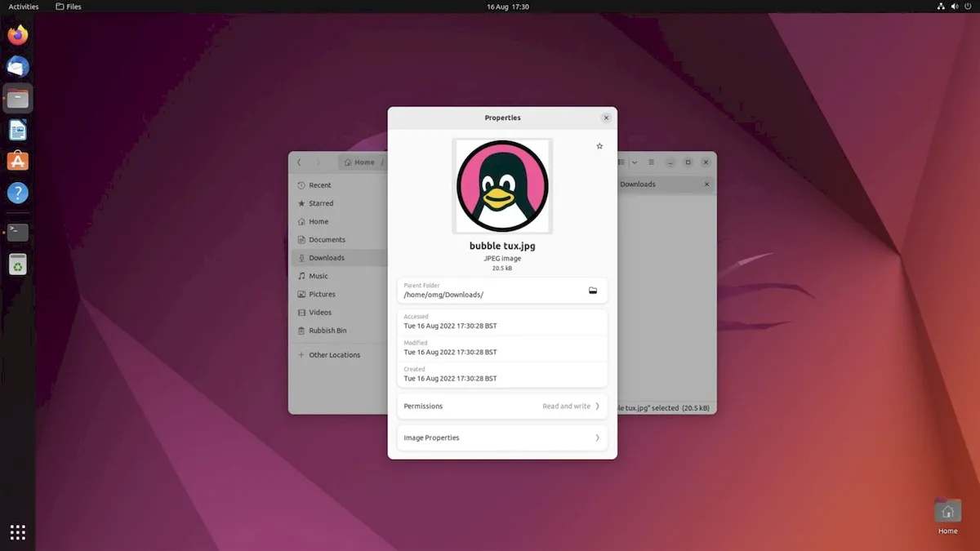
Task: Open the Permissions row
Action: pyautogui.click(x=502, y=406)
